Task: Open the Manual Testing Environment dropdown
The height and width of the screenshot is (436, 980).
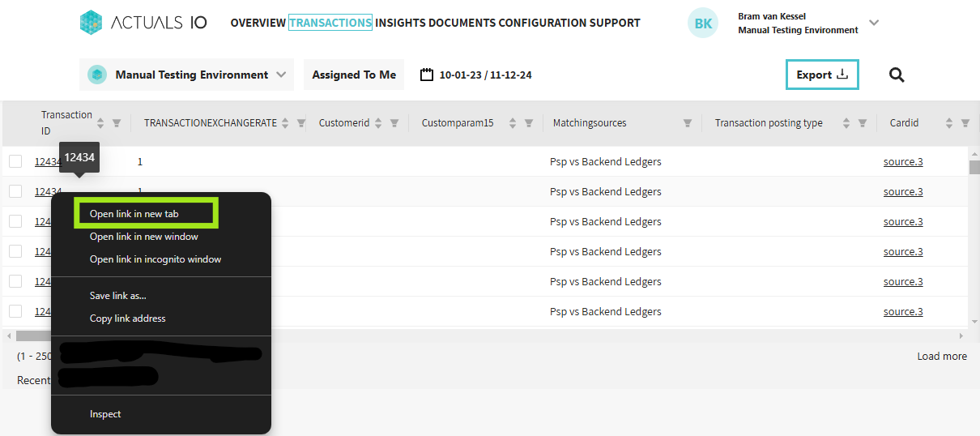Action: [186, 75]
